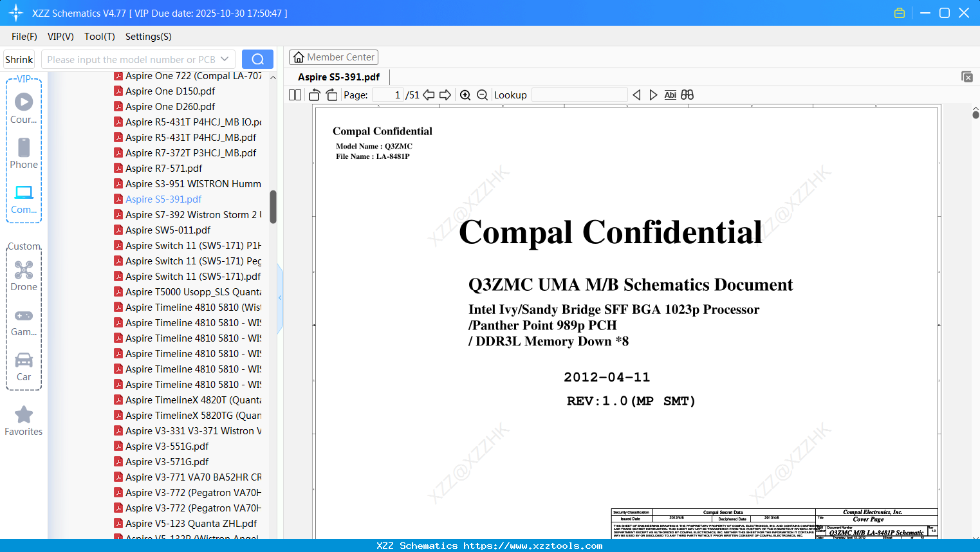Maximize the XZZ Schematics window
The height and width of the screenshot is (552, 980).
pyautogui.click(x=945, y=13)
